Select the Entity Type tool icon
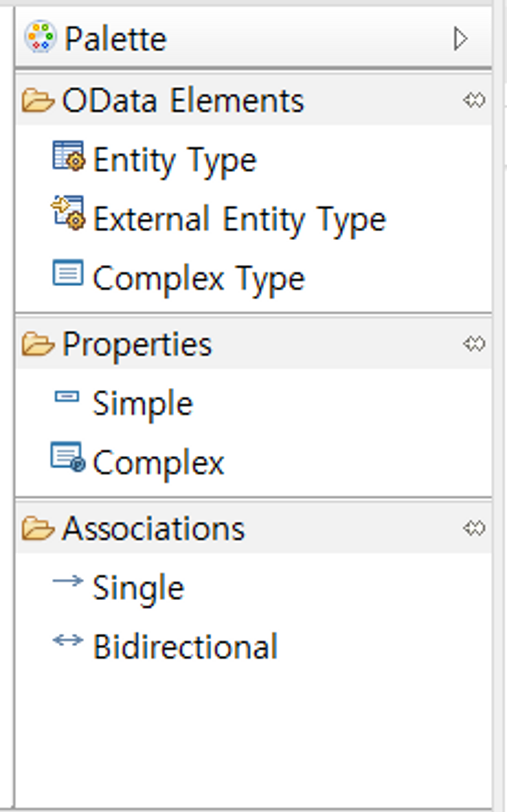This screenshot has height=812, width=507. [x=69, y=156]
